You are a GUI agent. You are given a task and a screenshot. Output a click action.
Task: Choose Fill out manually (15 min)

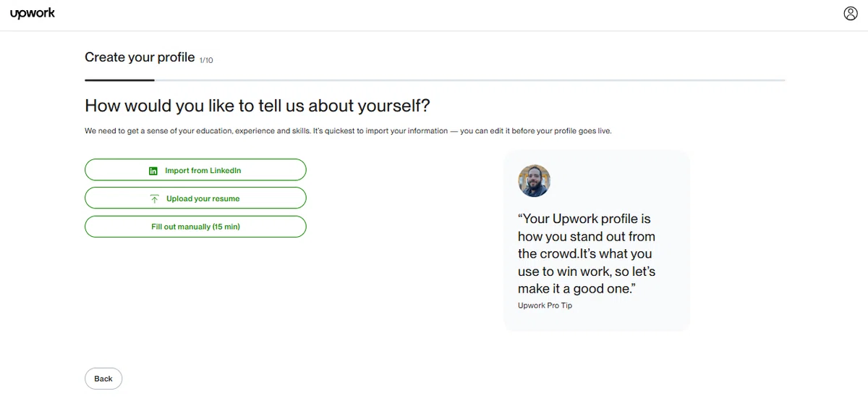(x=195, y=227)
